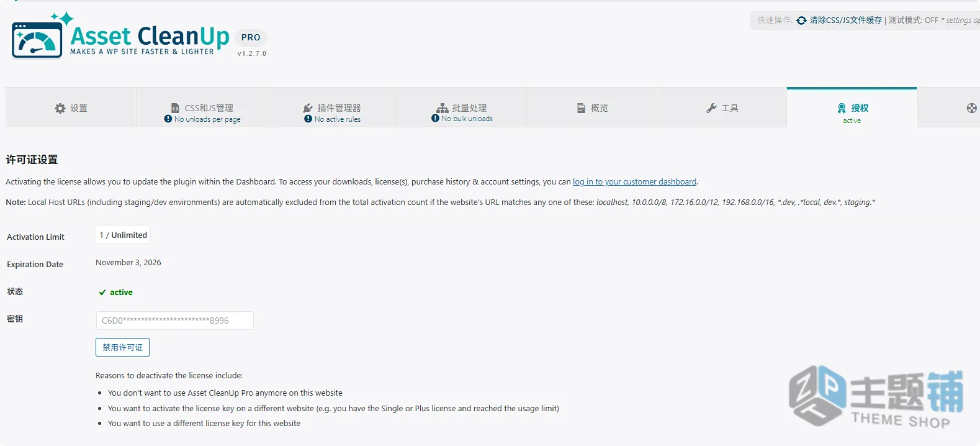Click the 'No bulk unloads' text
This screenshot has height=446, width=980.
pos(467,119)
